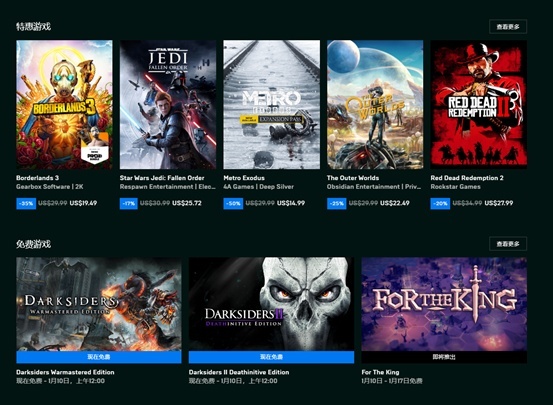Viewport: 553px width, 405px height.
Task: Click the Star Wars Jedi: Fallen Order title
Action: pyautogui.click(x=162, y=178)
